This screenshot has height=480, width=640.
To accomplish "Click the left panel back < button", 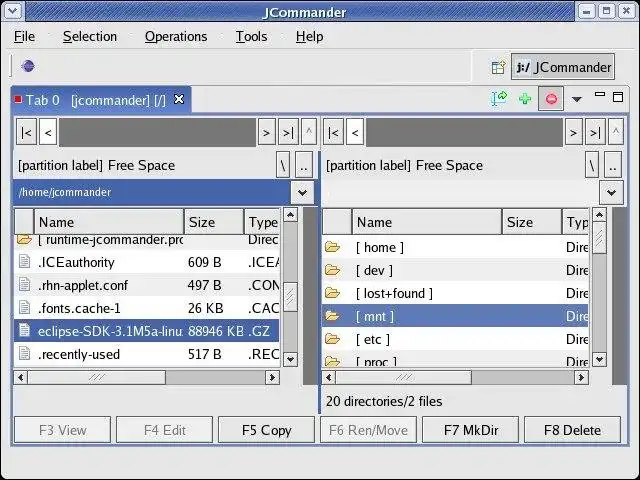I will click(48, 132).
